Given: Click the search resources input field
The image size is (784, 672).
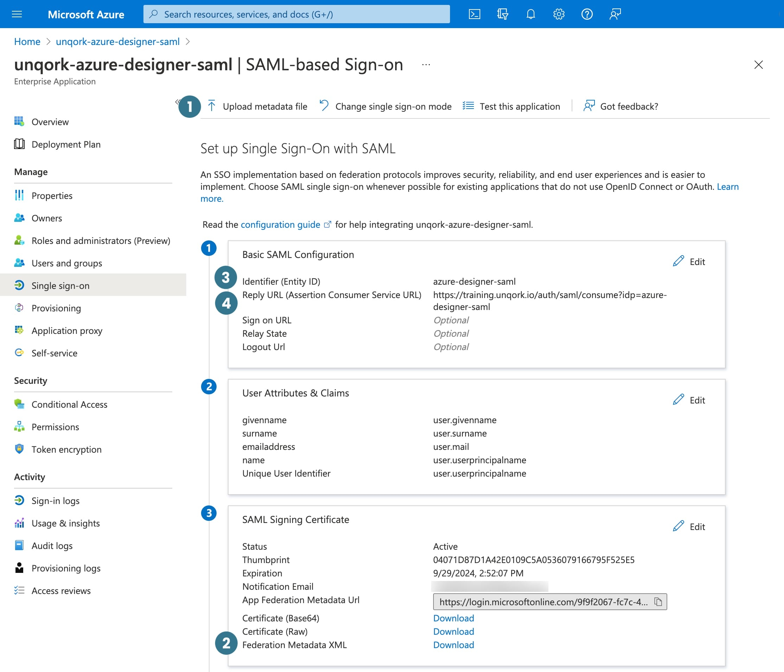Looking at the screenshot, I should click(297, 14).
